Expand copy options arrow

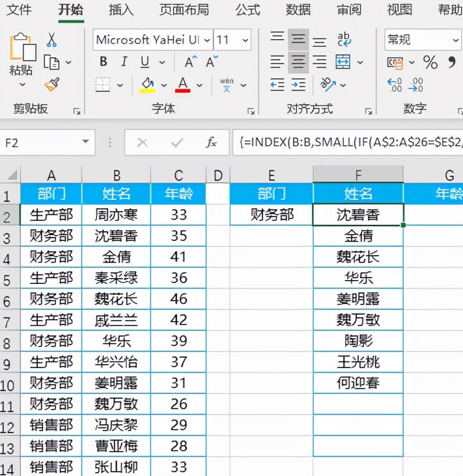click(x=68, y=62)
